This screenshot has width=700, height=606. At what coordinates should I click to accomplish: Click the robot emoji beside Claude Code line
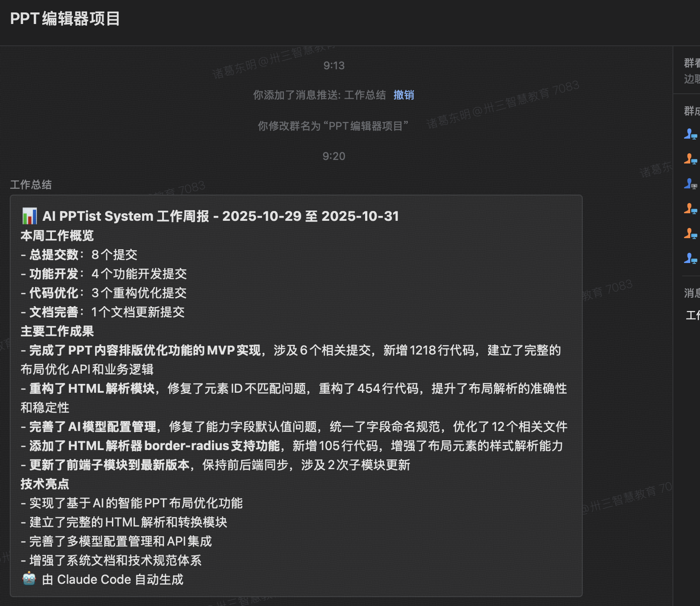pos(29,579)
